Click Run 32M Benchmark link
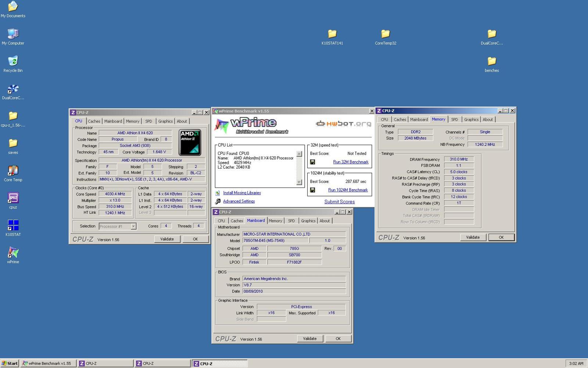This screenshot has width=588, height=368. pyautogui.click(x=351, y=162)
